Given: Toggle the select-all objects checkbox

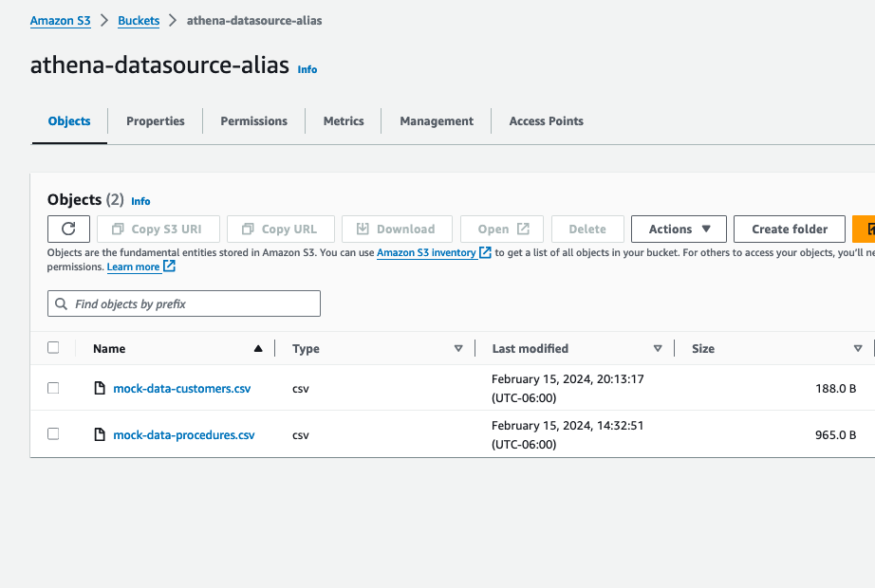Looking at the screenshot, I should pyautogui.click(x=53, y=347).
